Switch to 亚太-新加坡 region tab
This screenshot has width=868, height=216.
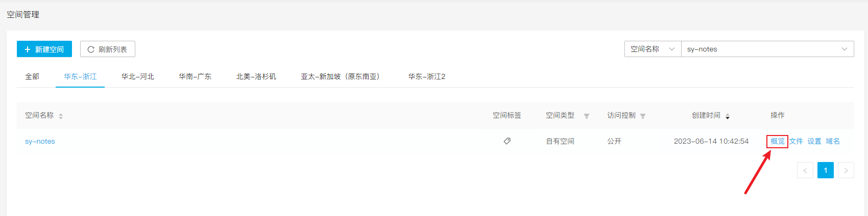tap(340, 76)
